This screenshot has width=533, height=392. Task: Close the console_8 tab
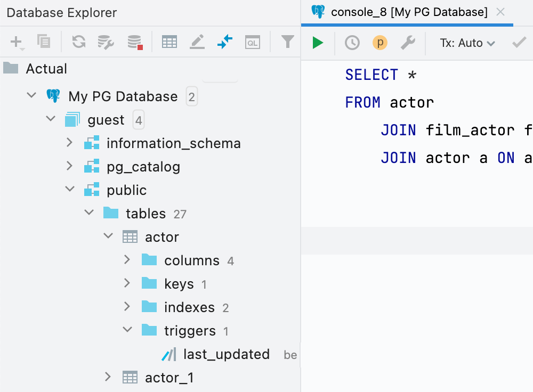[x=500, y=12]
